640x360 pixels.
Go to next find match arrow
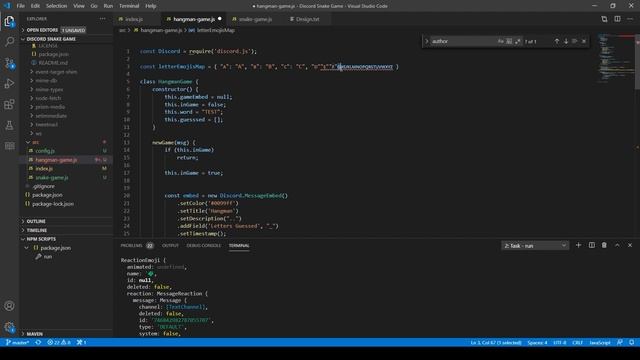pyautogui.click(x=566, y=41)
